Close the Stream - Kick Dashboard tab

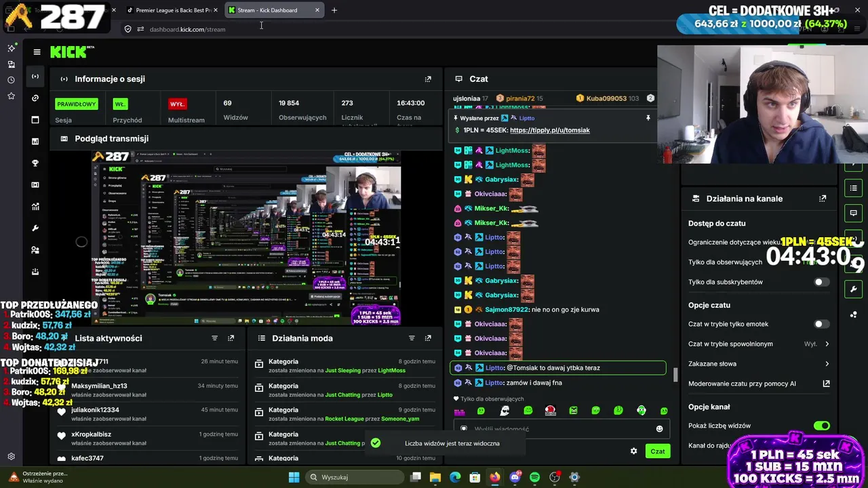(317, 10)
